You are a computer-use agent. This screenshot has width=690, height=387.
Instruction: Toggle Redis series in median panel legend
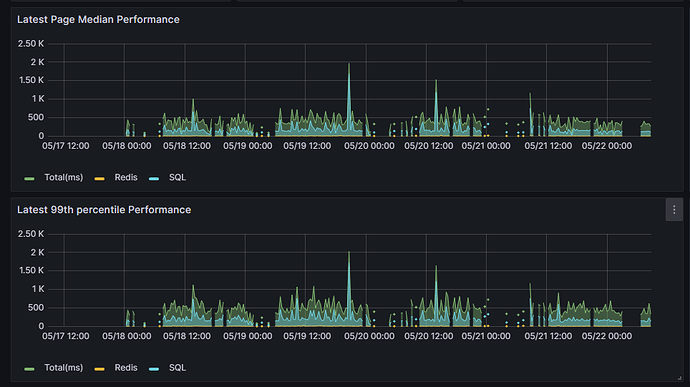[x=126, y=177]
